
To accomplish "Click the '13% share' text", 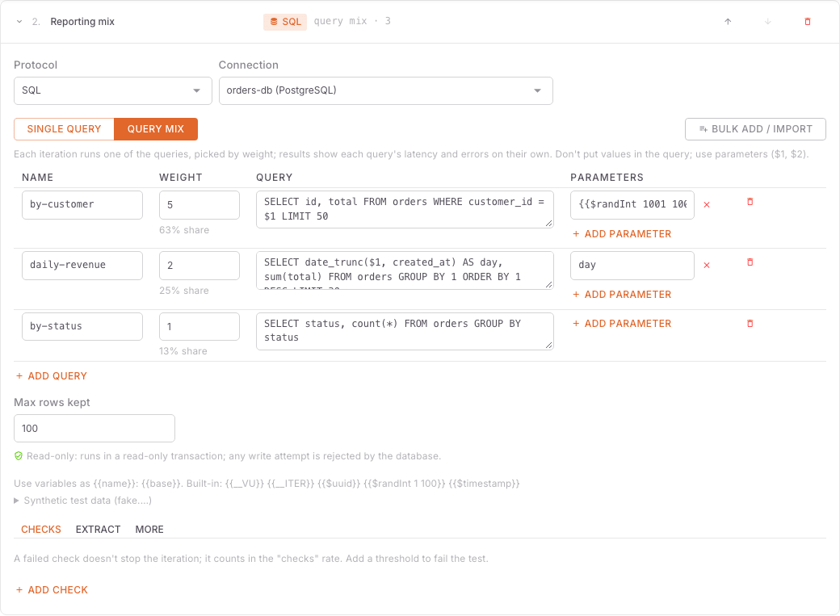I will [x=183, y=351].
